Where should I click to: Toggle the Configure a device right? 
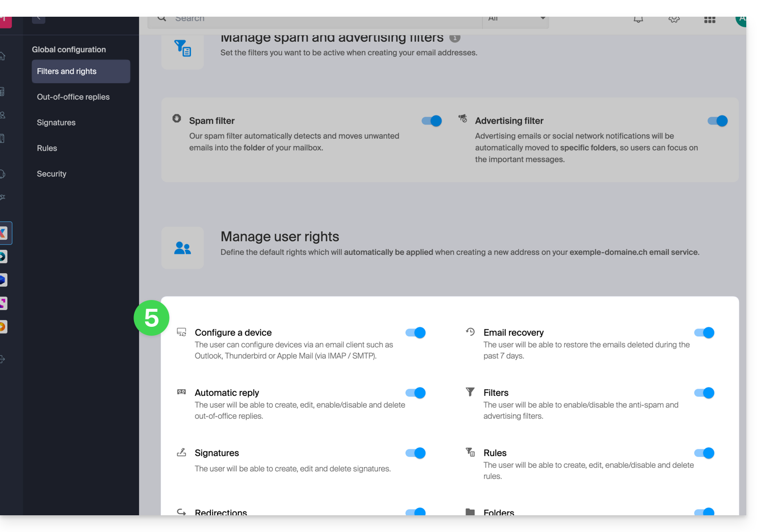point(415,333)
